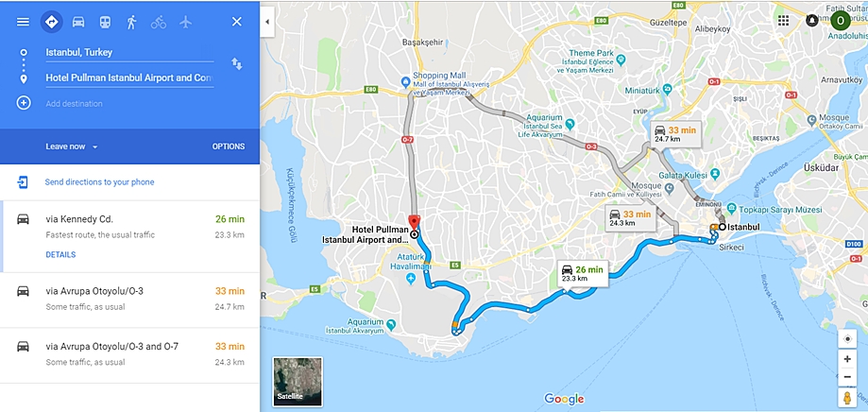Screen dimensions: 868x412
Task: Switch to Satellite map view
Action: click(x=298, y=382)
